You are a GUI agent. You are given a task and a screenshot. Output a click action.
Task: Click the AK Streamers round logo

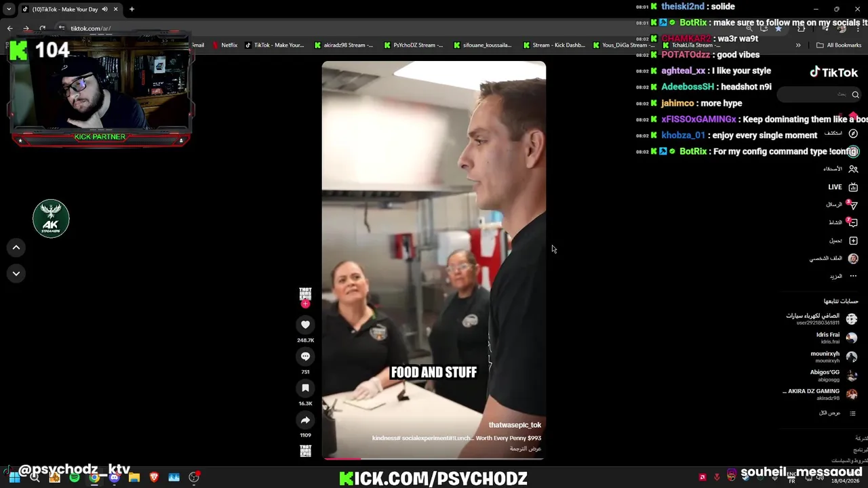click(51, 218)
